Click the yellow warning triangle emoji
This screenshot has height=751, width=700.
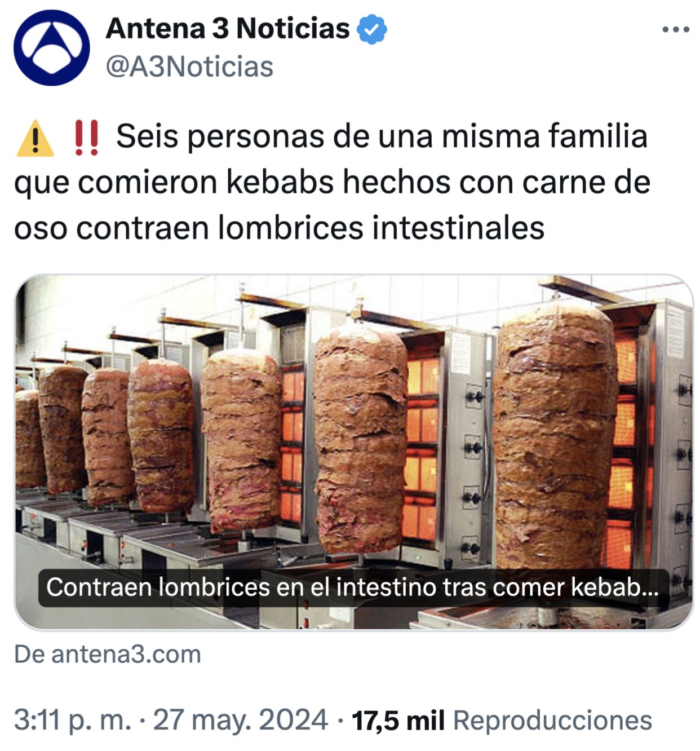pos(36,138)
